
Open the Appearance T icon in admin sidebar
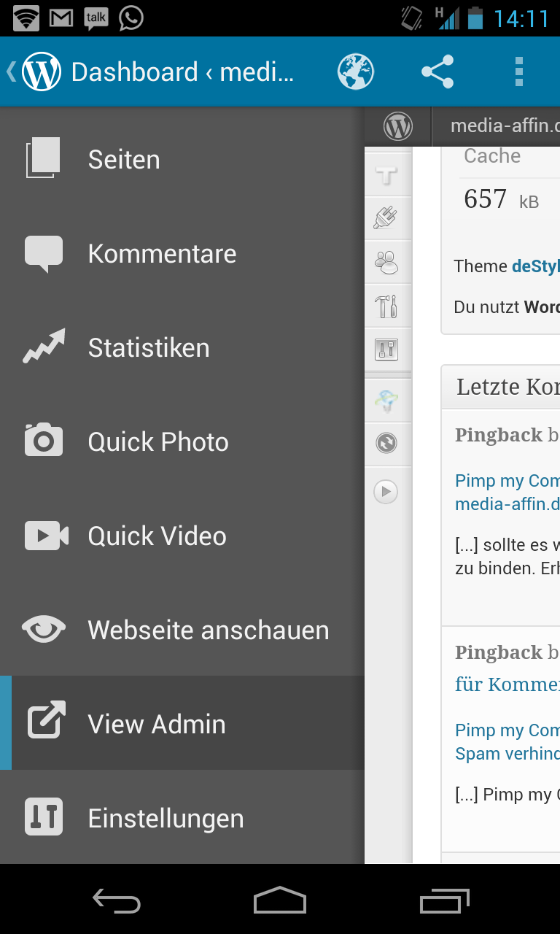pos(386,175)
